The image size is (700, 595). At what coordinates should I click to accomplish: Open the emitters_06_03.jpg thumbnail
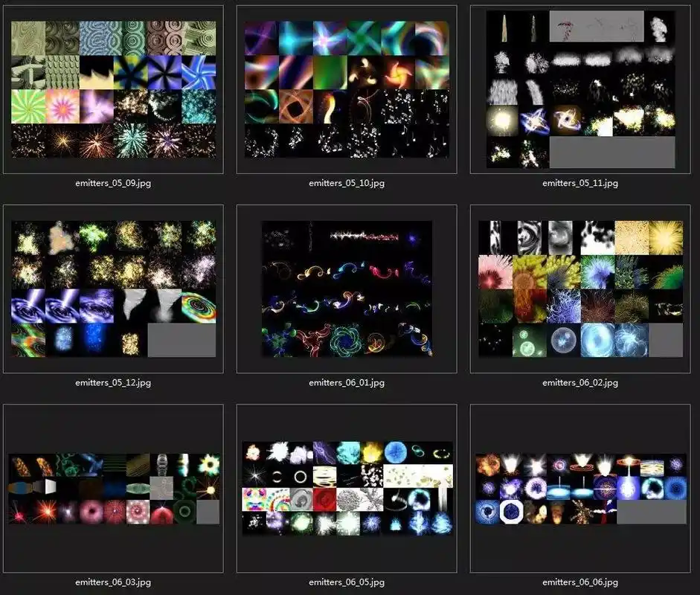click(112, 489)
